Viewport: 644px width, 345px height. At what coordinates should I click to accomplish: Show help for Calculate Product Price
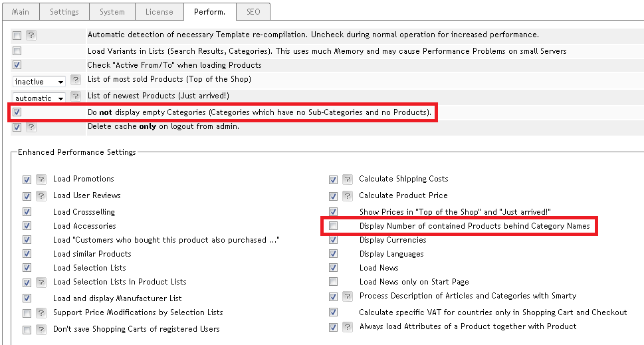[347, 196]
